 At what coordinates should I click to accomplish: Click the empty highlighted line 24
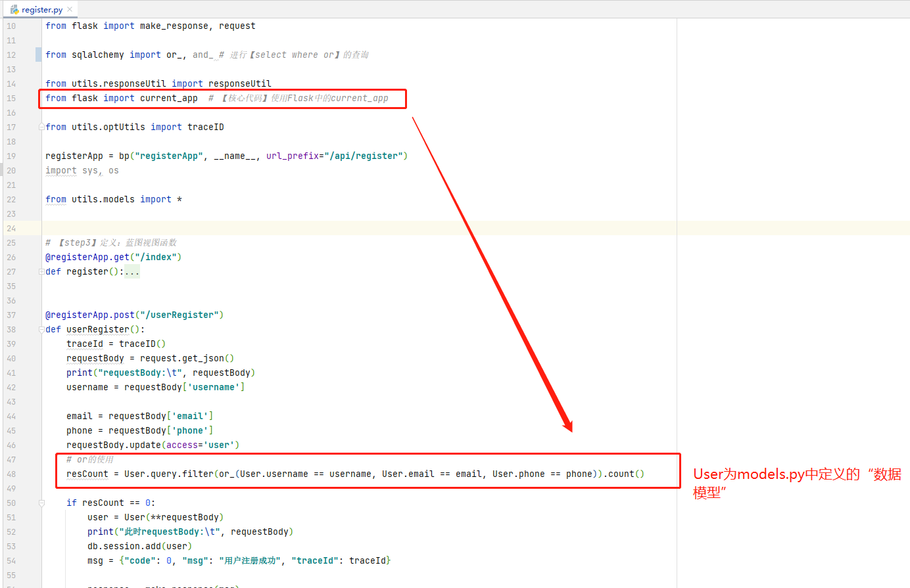coord(476,228)
